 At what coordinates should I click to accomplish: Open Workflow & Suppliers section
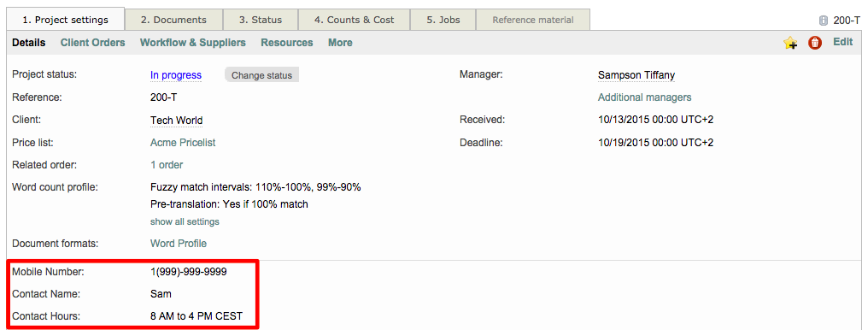(x=192, y=43)
